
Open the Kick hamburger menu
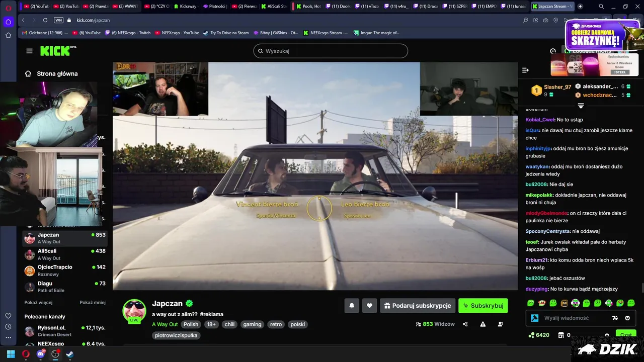(29, 51)
